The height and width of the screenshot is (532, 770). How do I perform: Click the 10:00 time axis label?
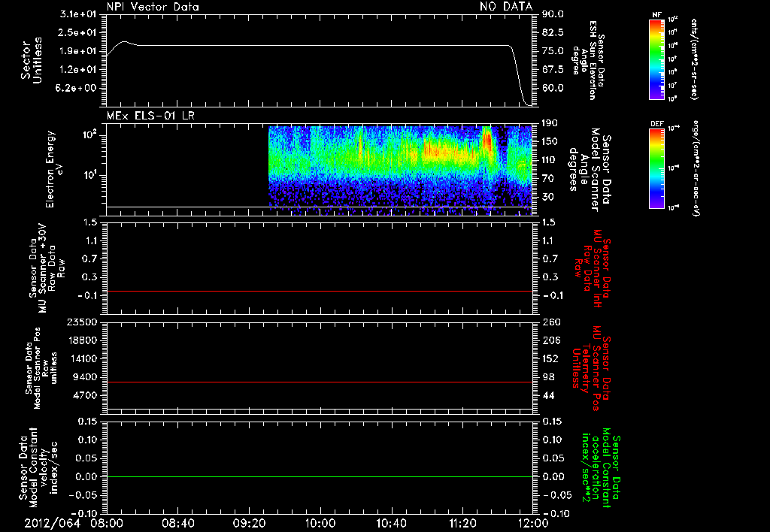320,523
